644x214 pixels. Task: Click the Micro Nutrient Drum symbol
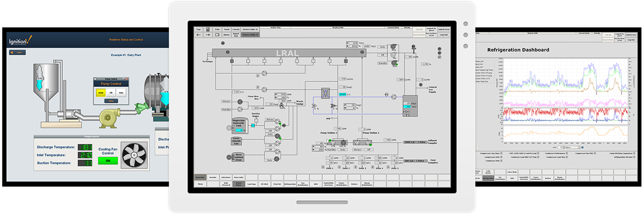(238, 157)
